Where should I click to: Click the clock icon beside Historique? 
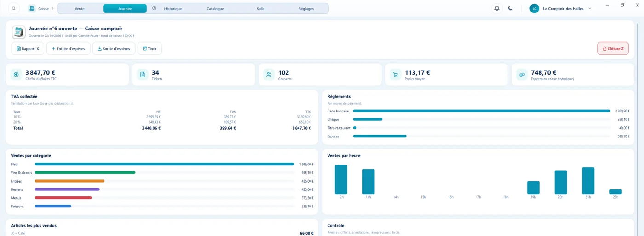(154, 8)
